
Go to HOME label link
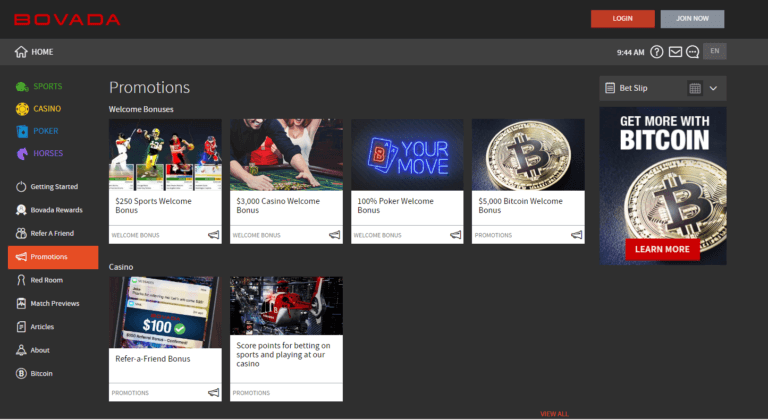click(x=42, y=51)
